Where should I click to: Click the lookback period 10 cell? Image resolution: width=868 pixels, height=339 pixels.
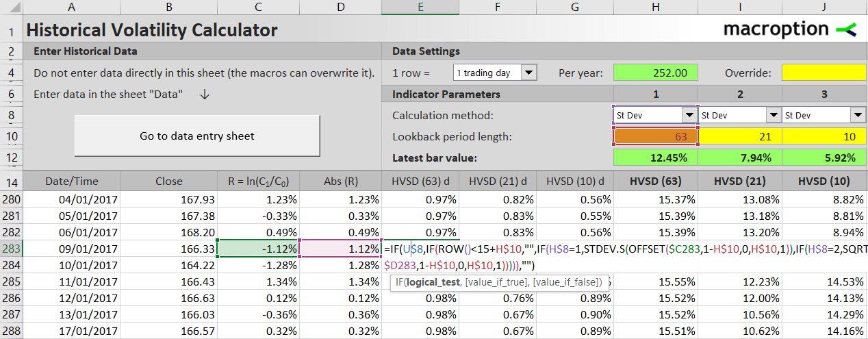click(x=824, y=136)
